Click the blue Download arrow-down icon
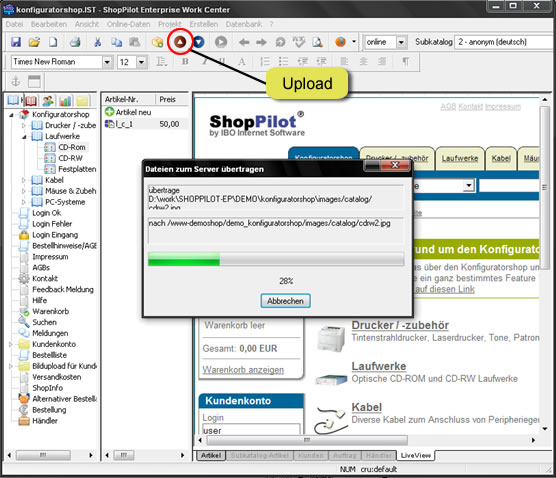This screenshot has height=478, width=556. point(199,42)
